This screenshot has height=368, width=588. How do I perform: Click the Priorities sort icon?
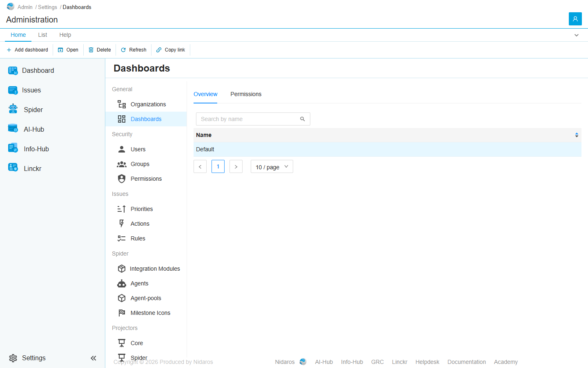pyautogui.click(x=122, y=209)
